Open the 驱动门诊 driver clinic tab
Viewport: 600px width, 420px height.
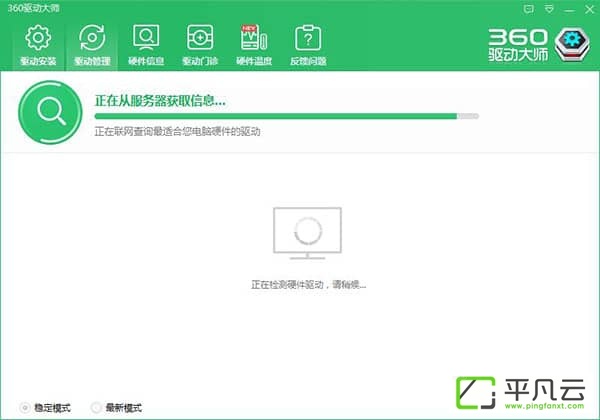(x=200, y=45)
